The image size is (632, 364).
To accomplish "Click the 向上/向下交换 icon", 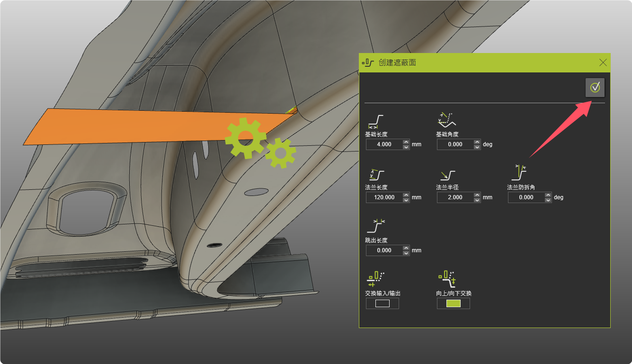I will (x=447, y=278).
